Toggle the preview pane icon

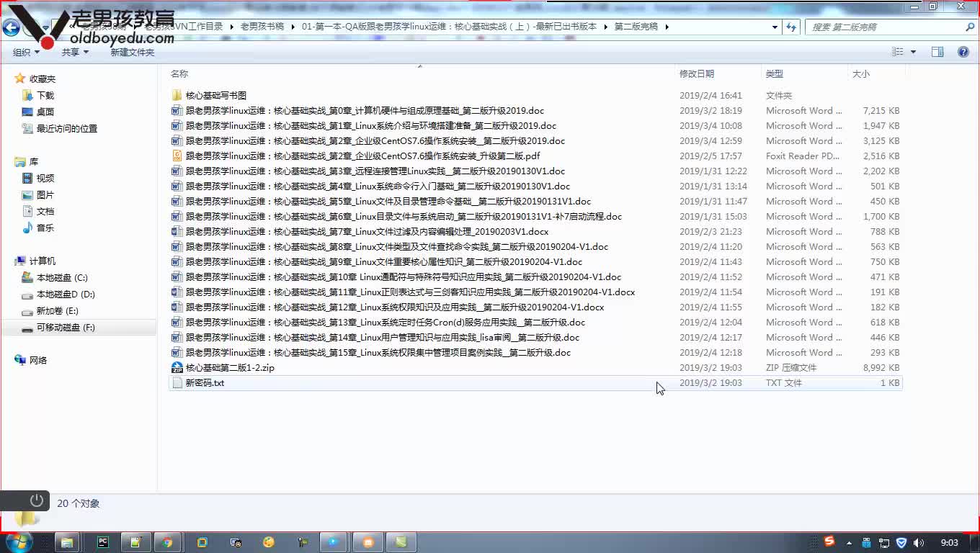[937, 52]
